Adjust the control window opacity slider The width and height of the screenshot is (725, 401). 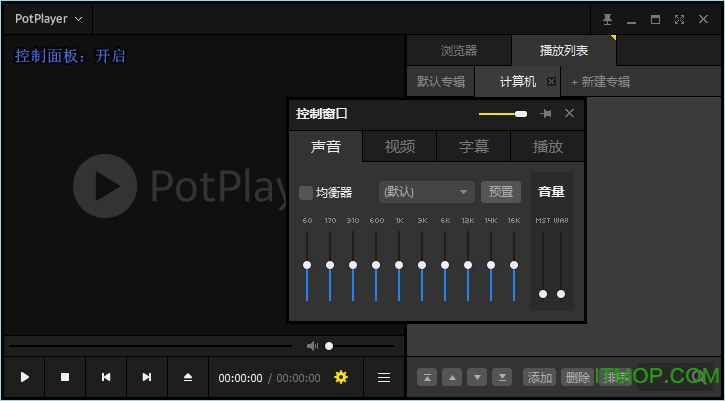[503, 114]
